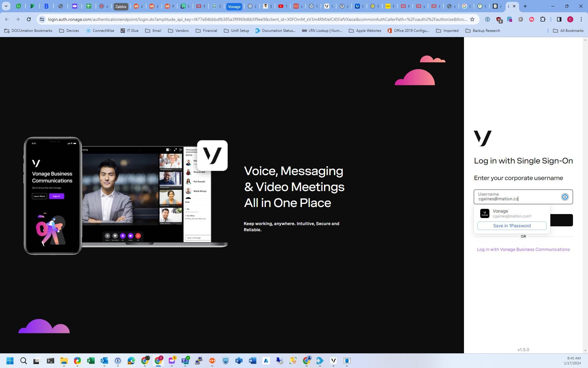Expand the tab search dropdown arrow
The width and height of the screenshot is (588, 368).
point(6,6)
